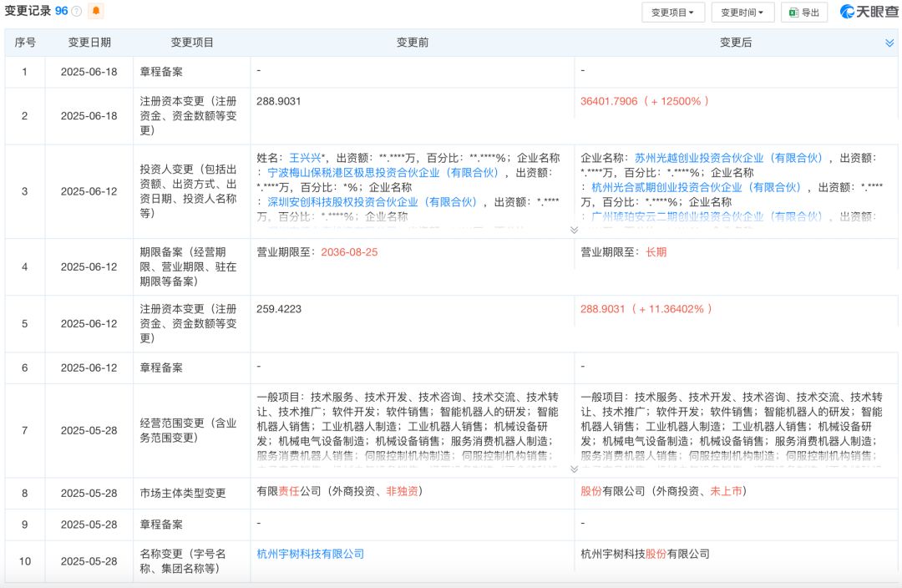Open the 王兴兴 investor link
Screen dimensions: 902x588
pyautogui.click(x=307, y=158)
